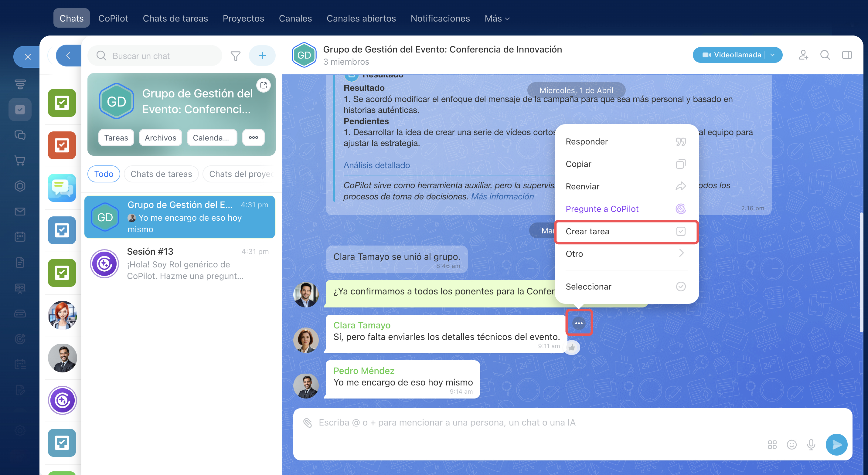Viewport: 868px width, 475px height.
Task: Open the shopping cart icon in the sidebar
Action: tap(20, 160)
